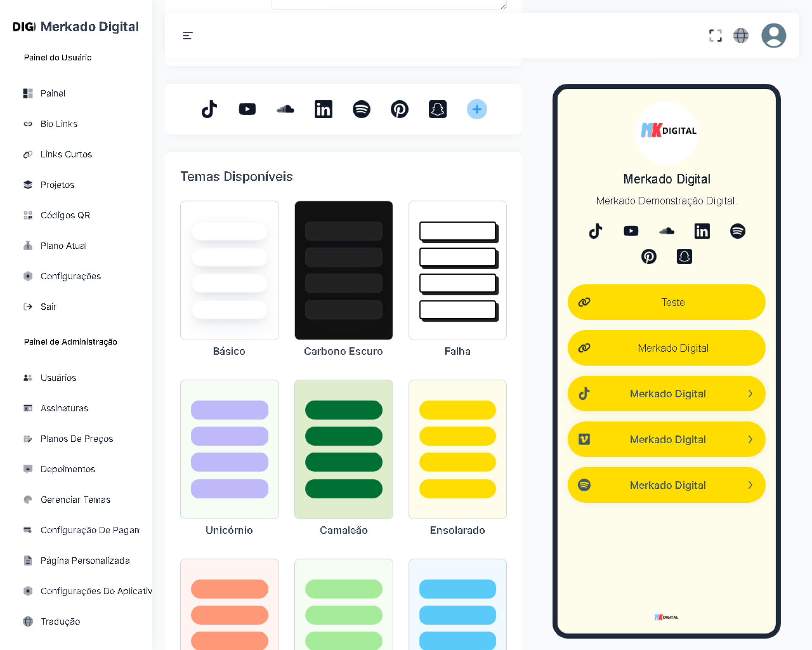Open Bio Links in sidebar
The height and width of the screenshot is (650, 812).
pyautogui.click(x=59, y=124)
